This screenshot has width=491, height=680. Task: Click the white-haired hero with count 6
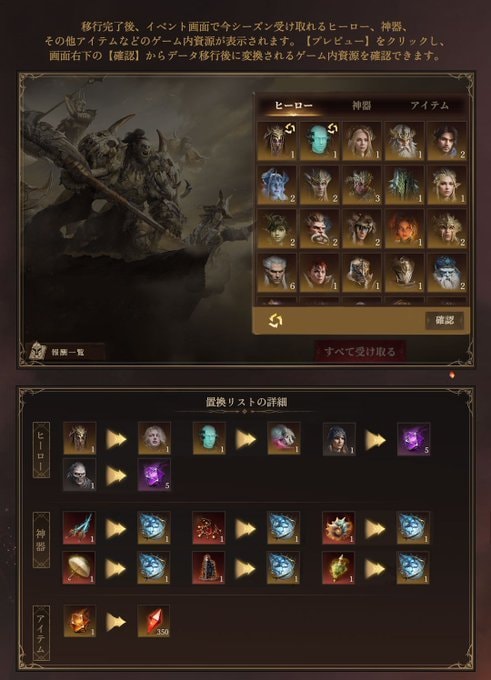[x=277, y=273]
